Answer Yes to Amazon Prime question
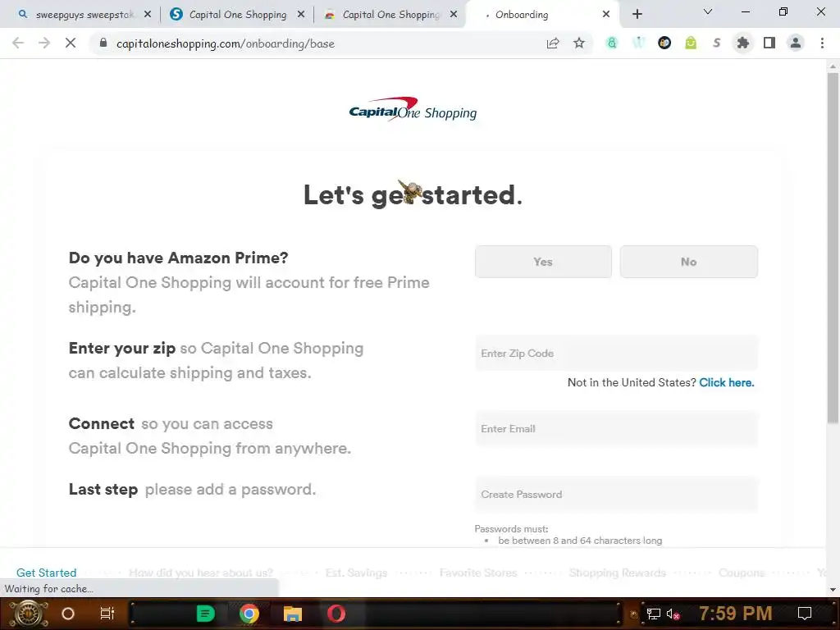 [543, 262]
